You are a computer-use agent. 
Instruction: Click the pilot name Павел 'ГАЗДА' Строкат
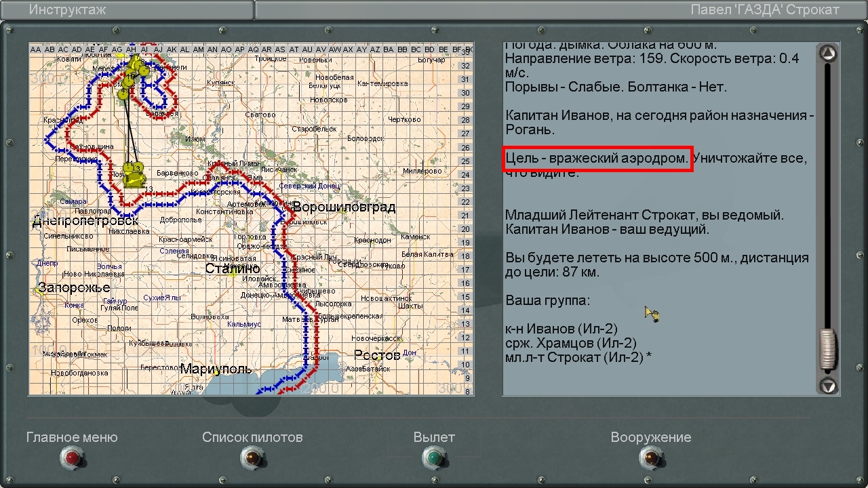765,10
